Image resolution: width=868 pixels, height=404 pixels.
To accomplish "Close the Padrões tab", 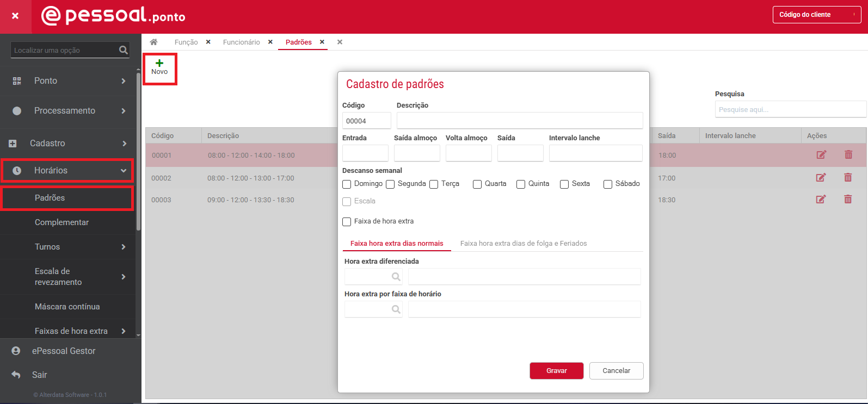I will [x=322, y=42].
